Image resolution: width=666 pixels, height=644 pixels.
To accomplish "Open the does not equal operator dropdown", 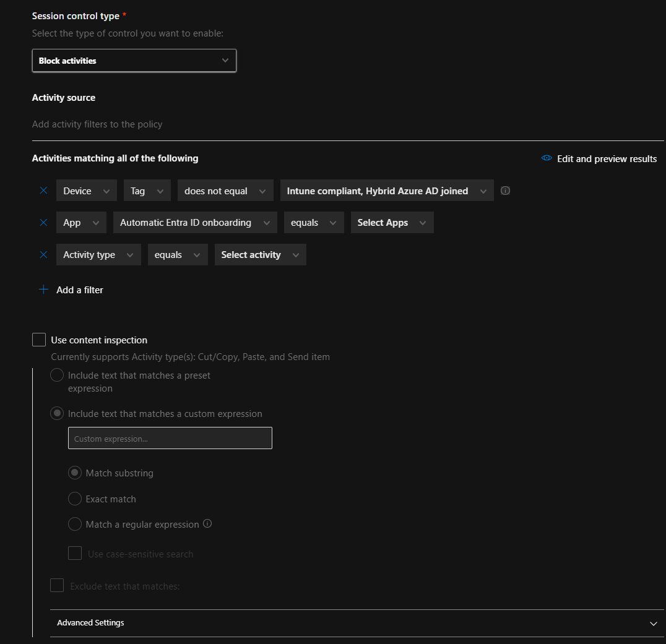I will pyautogui.click(x=225, y=191).
